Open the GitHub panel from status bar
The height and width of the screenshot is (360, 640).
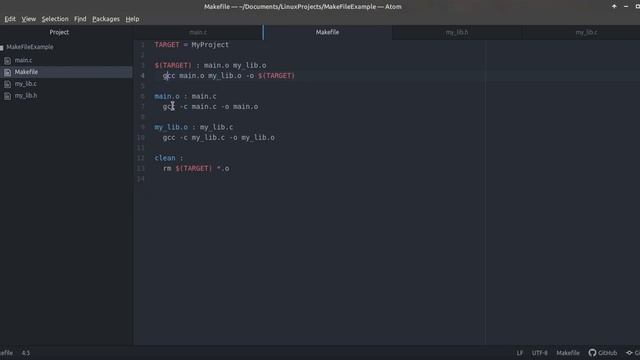coord(603,353)
